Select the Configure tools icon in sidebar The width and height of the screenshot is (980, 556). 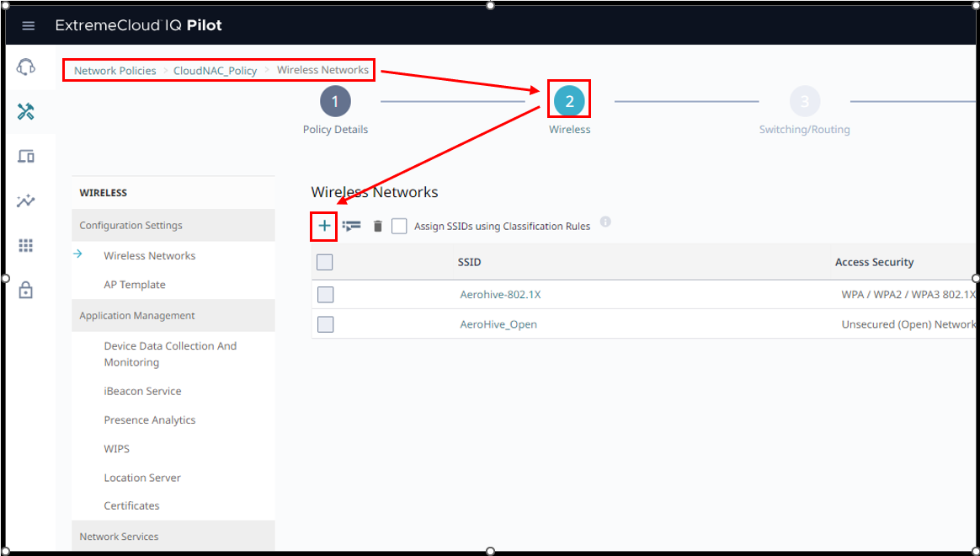(25, 112)
